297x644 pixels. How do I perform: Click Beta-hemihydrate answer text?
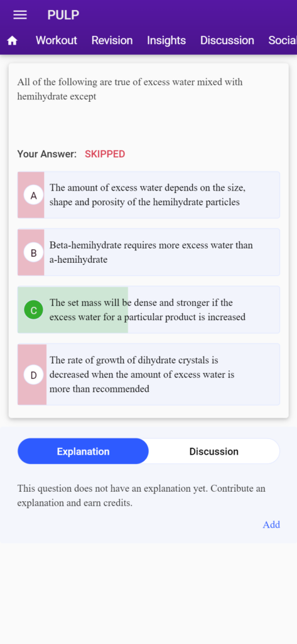click(x=151, y=252)
